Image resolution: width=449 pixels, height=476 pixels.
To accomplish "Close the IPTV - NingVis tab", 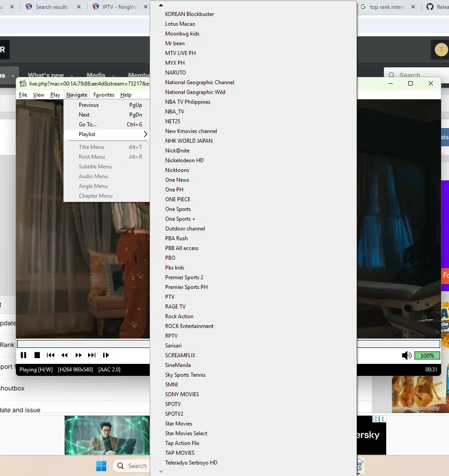I will tap(146, 7).
